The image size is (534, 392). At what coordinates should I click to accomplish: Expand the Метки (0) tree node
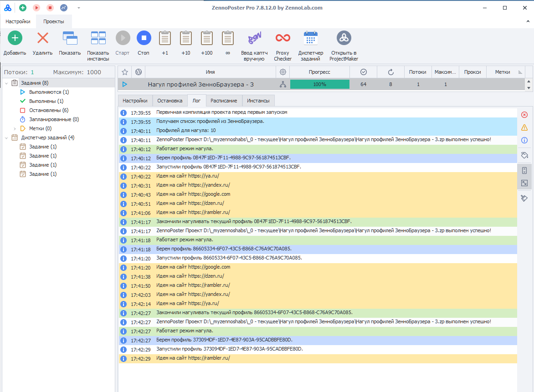pyautogui.click(x=15, y=128)
